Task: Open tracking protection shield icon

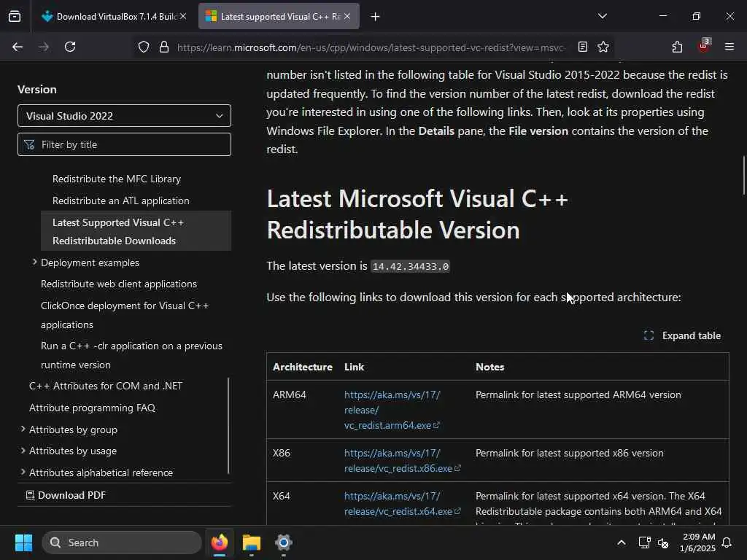Action: [x=144, y=47]
